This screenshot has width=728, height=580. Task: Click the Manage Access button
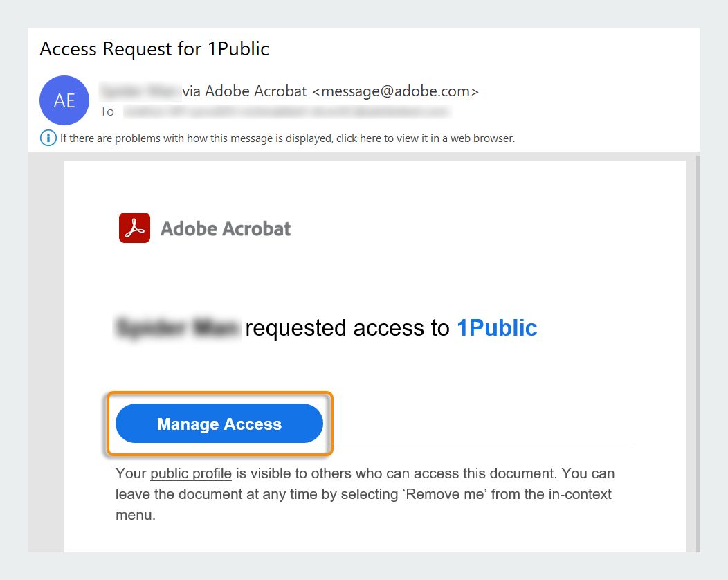tap(219, 424)
